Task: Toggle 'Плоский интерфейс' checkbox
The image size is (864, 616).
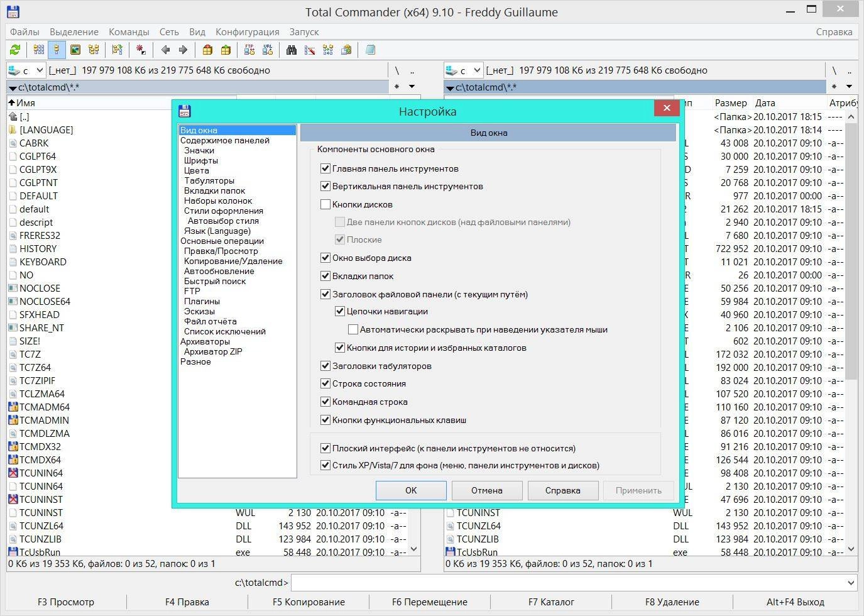Action: (325, 448)
